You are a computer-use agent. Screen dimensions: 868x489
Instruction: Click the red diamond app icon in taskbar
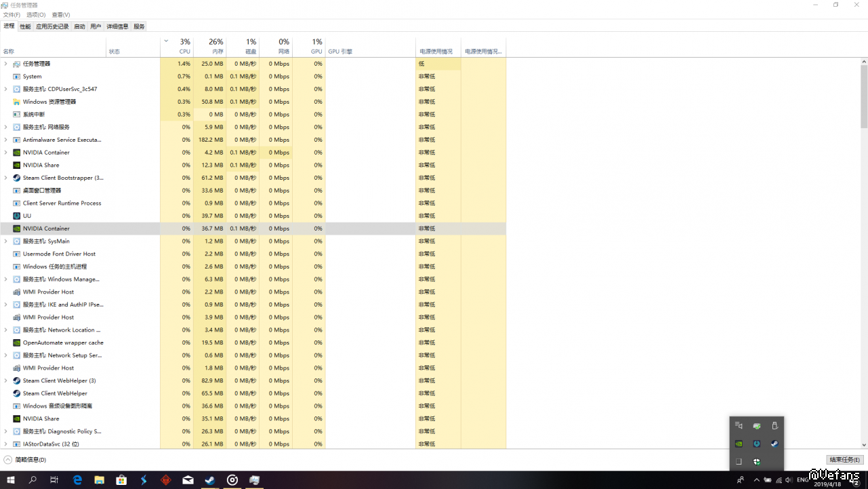pos(165,480)
